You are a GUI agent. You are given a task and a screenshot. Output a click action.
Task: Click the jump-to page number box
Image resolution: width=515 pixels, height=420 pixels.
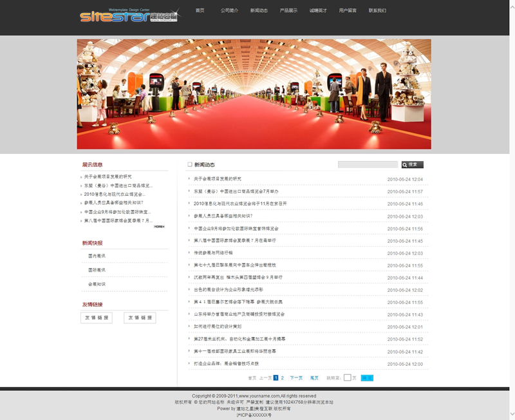click(347, 378)
